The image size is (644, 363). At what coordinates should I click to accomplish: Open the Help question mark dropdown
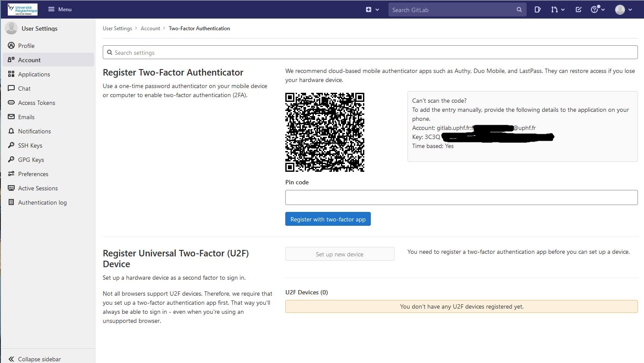(598, 9)
